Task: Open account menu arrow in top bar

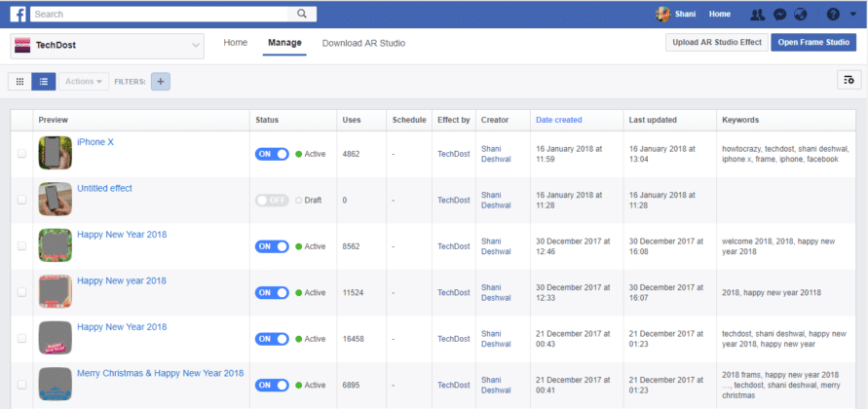Action: (x=854, y=15)
